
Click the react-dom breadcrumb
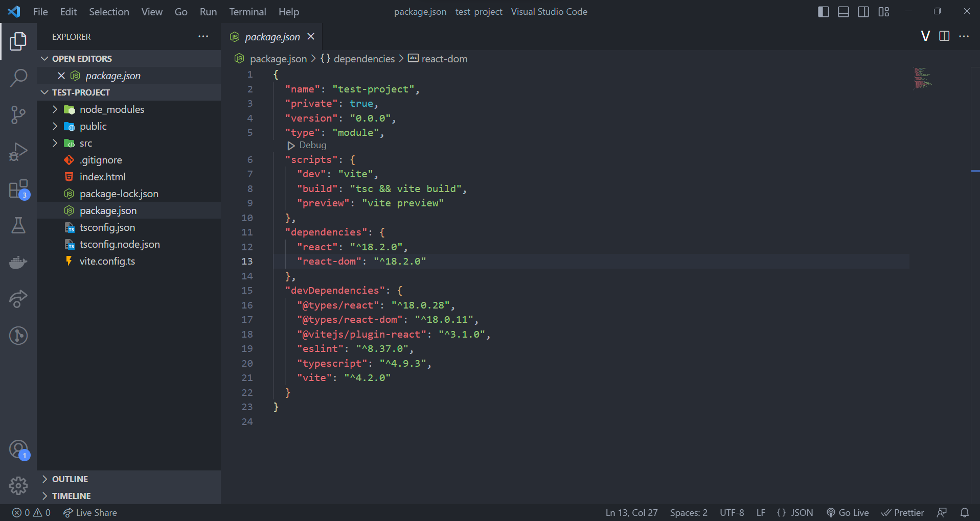438,59
